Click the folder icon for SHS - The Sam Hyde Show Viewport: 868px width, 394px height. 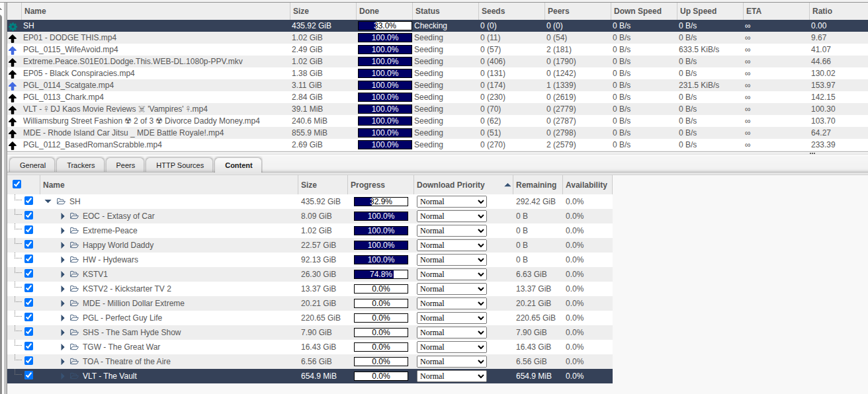coord(74,333)
